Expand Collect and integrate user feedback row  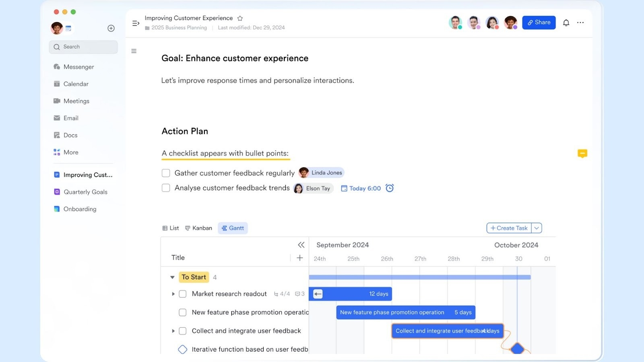point(173,331)
